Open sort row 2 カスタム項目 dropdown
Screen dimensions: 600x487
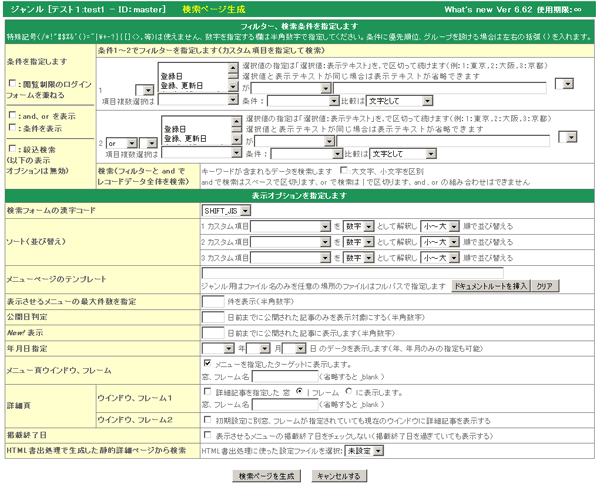[290, 242]
